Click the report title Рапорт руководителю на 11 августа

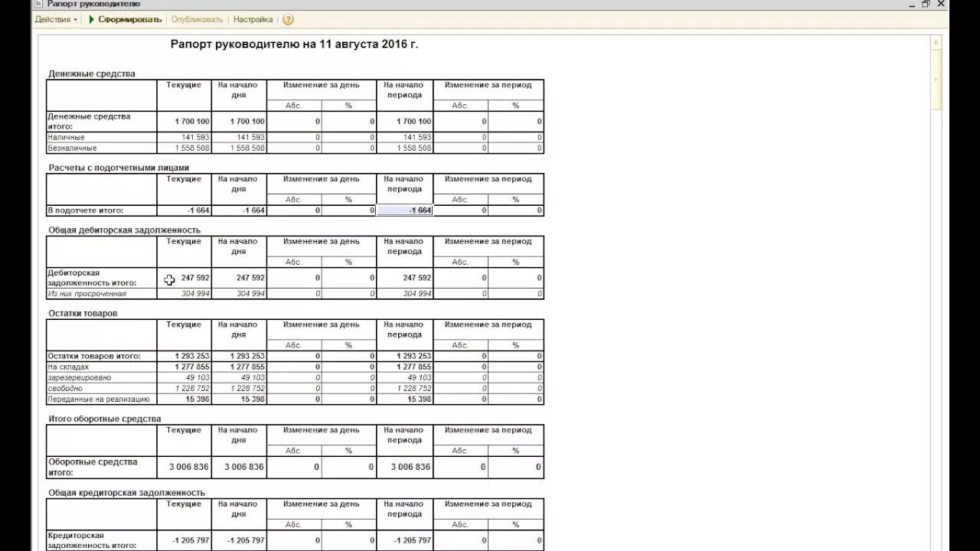point(294,44)
